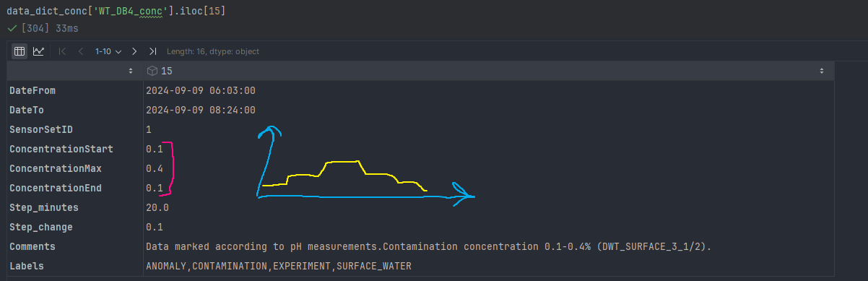Select the column 15 header

pos(488,71)
